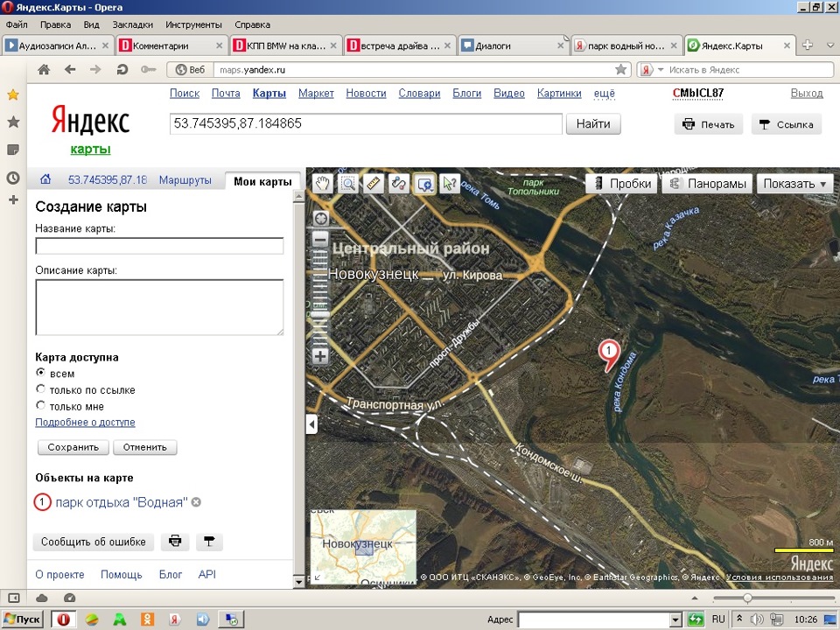Open the Показать dropdown on map
This screenshot has width=840, height=630.
[x=795, y=184]
